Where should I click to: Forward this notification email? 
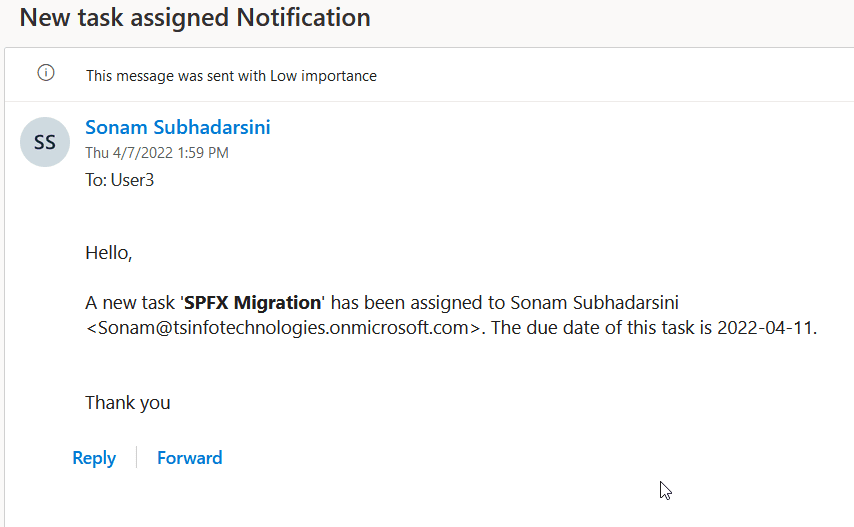point(190,458)
